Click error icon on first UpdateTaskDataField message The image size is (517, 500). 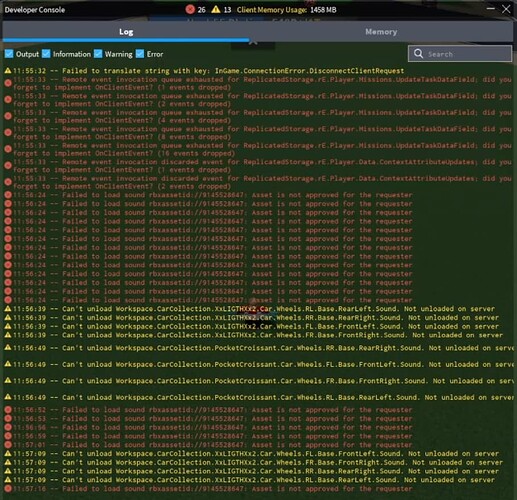pyautogui.click(x=8, y=83)
